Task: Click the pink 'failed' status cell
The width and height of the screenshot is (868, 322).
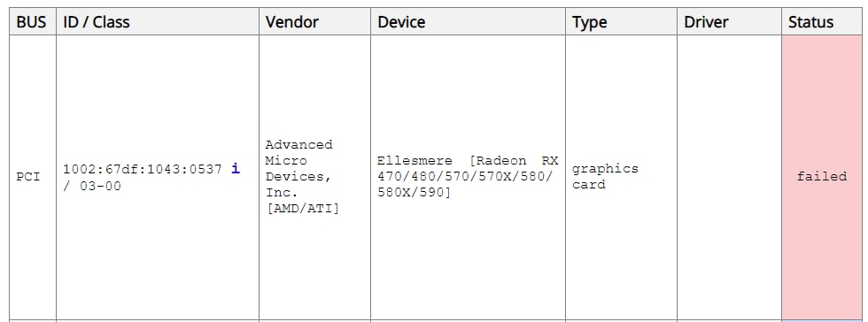Action: [x=822, y=178]
